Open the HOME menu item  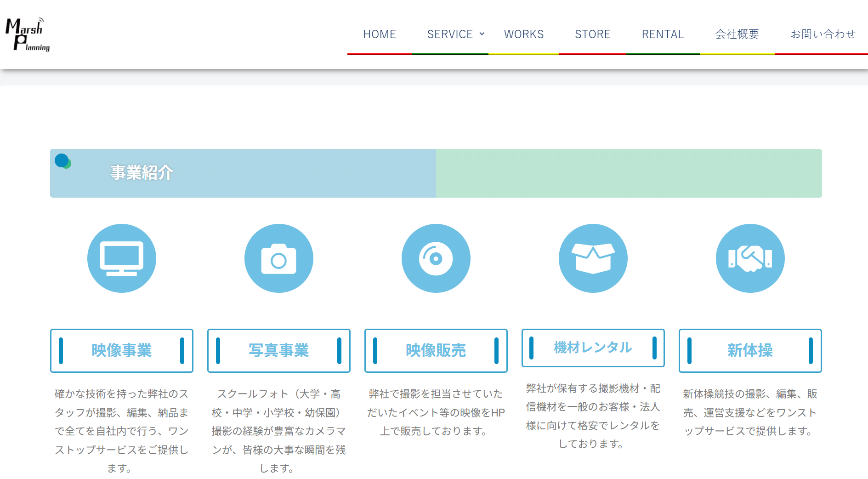point(380,34)
